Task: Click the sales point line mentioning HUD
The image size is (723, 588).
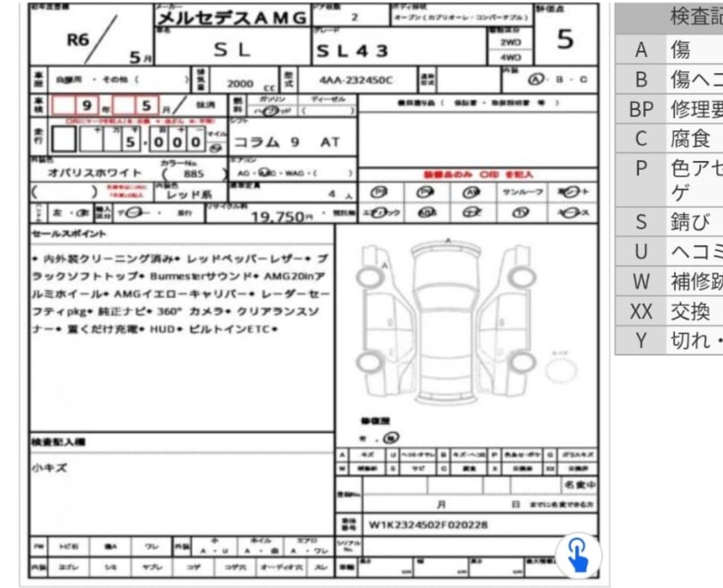Action: 154,329
